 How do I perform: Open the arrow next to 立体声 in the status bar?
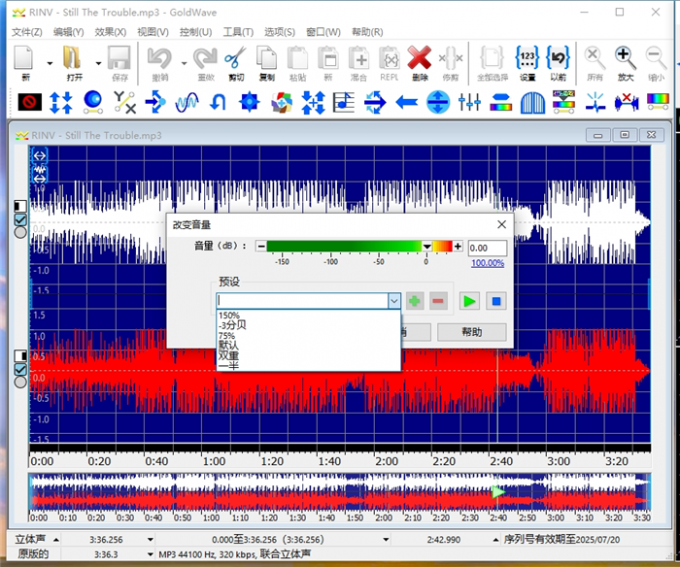56,540
